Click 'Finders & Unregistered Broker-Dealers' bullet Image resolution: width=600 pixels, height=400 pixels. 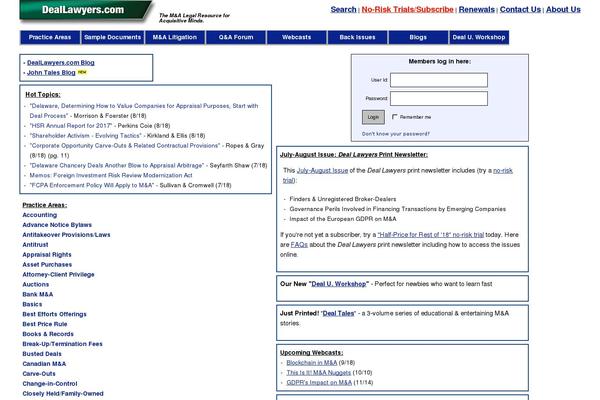[342, 199]
